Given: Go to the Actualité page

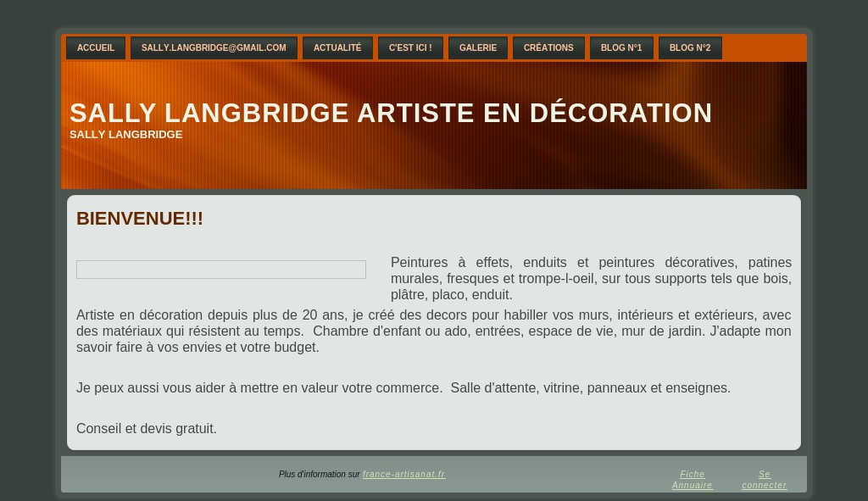Looking at the screenshot, I should (x=337, y=47).
